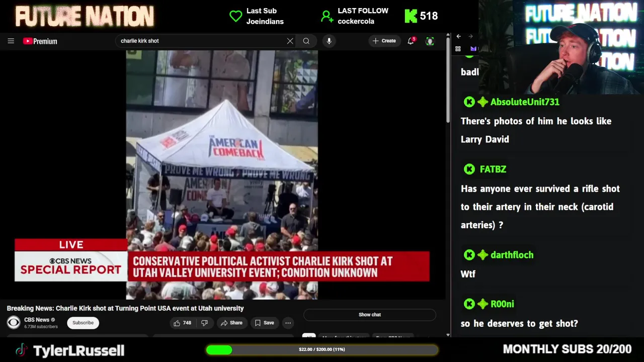Clear the search box text
The width and height of the screenshot is (644, 362).
click(x=290, y=41)
